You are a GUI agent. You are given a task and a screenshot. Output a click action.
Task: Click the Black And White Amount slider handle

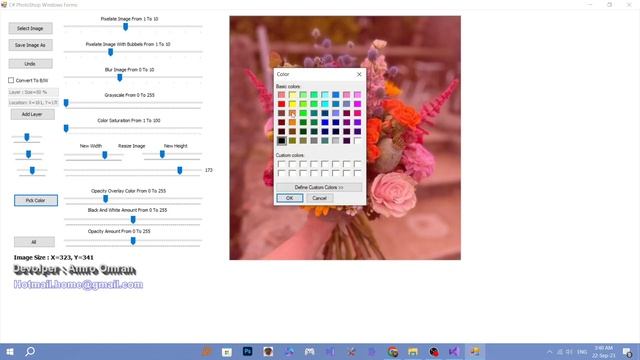[x=133, y=220]
